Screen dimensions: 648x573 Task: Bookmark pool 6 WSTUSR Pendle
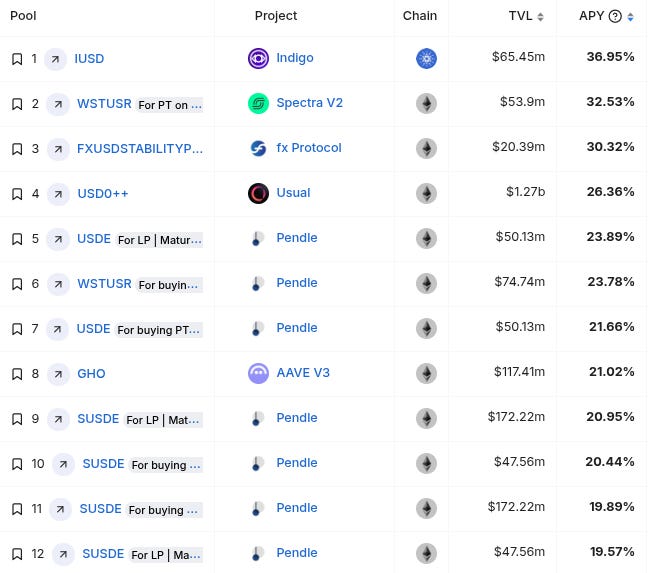17,284
